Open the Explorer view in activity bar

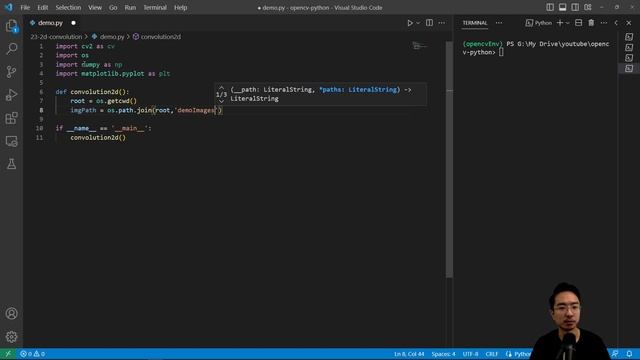click(11, 26)
